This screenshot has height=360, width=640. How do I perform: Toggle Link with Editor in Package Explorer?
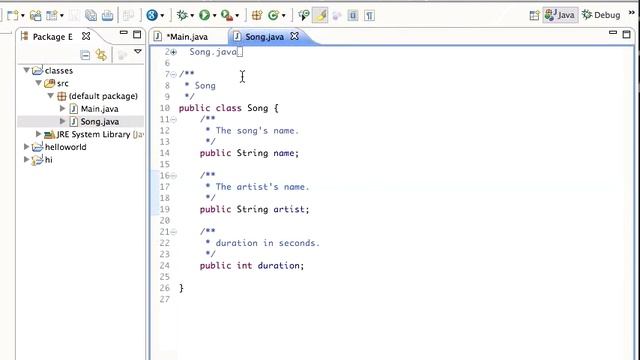(101, 55)
